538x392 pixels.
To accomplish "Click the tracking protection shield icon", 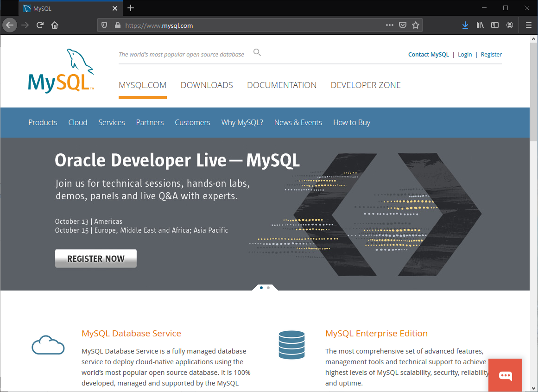I will (104, 25).
